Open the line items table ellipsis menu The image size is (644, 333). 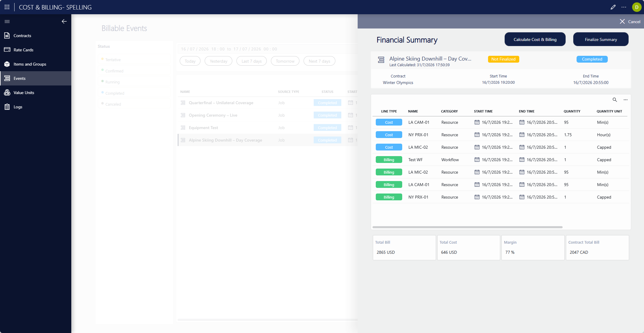point(626,100)
